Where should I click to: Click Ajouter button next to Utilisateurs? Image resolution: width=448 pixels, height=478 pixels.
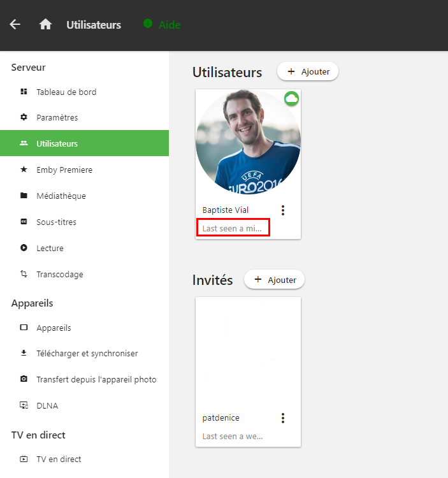tap(308, 71)
